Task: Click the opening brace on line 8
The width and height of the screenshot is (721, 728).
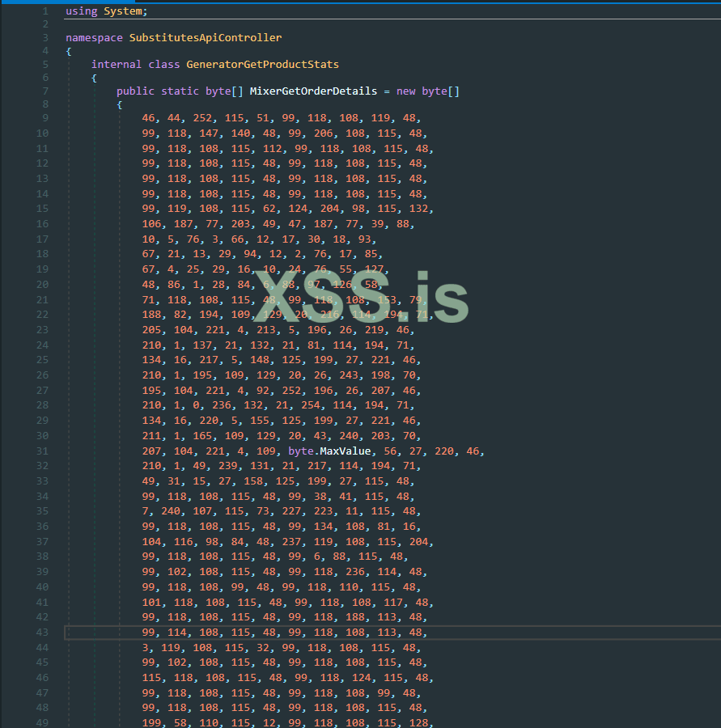Action: 120,104
